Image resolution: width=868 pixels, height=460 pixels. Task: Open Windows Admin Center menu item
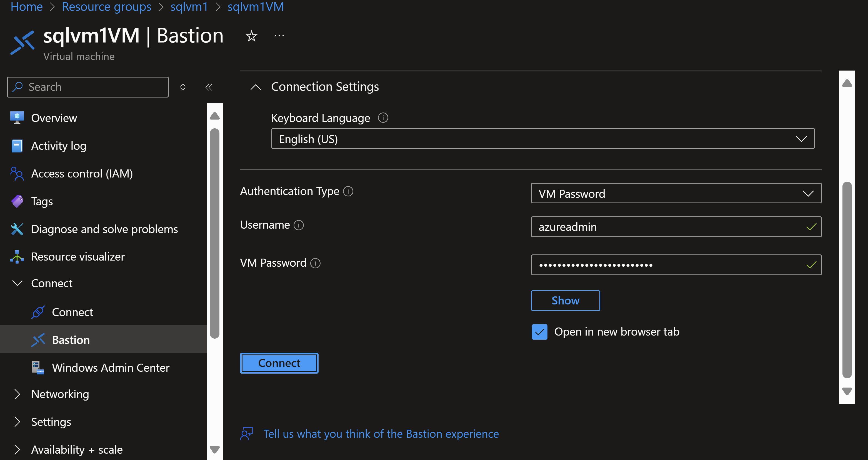[111, 368]
